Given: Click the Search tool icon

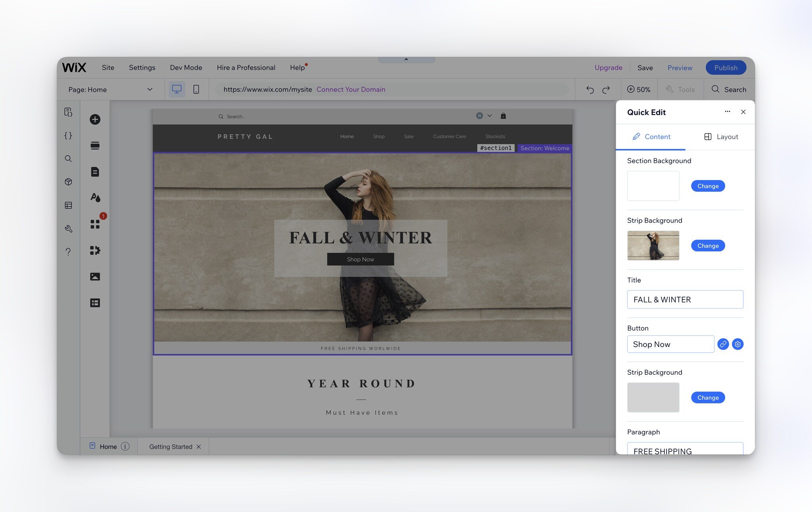Looking at the screenshot, I should (715, 89).
